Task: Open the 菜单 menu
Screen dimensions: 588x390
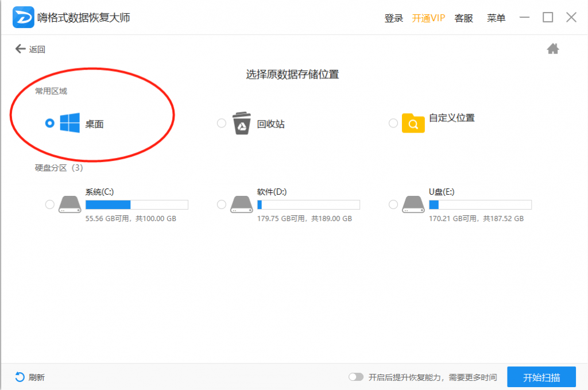Action: tap(496, 18)
